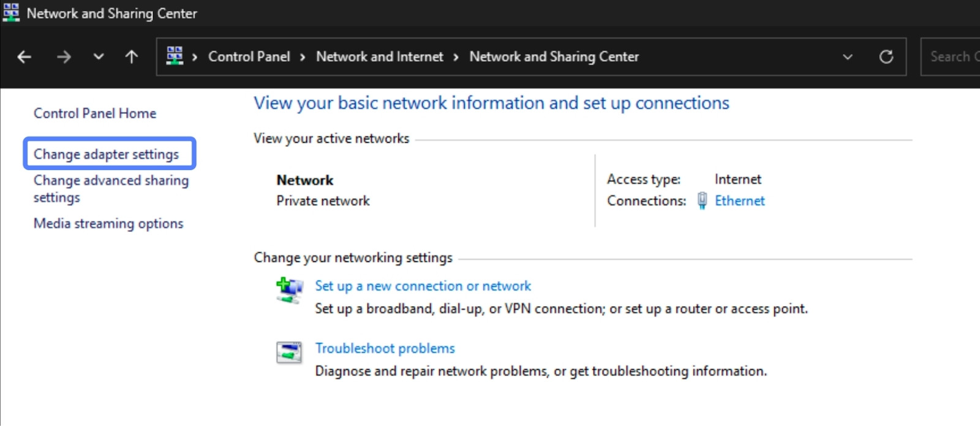Open the recent locations dropdown
The height and width of the screenshot is (426, 980).
tap(98, 57)
